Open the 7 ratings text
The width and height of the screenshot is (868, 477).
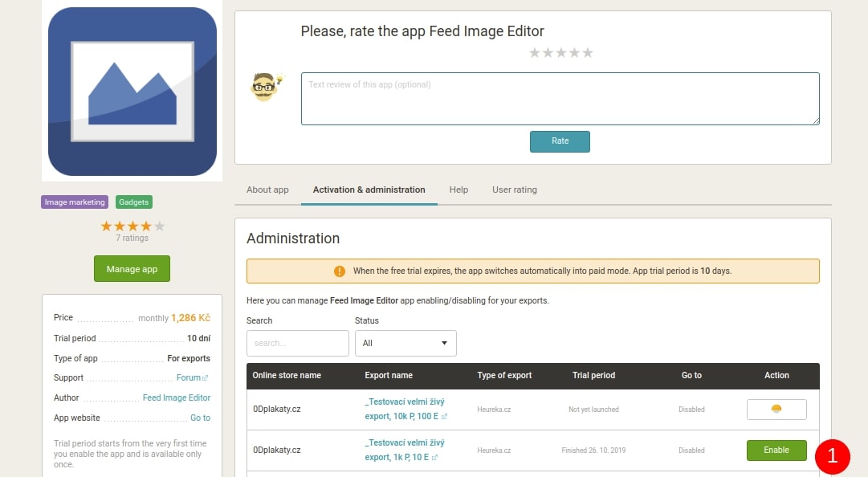(132, 238)
